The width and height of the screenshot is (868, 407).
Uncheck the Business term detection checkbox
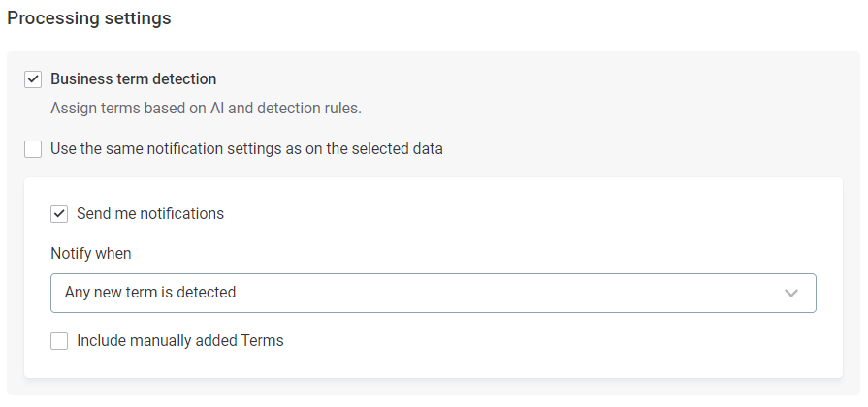(x=33, y=79)
